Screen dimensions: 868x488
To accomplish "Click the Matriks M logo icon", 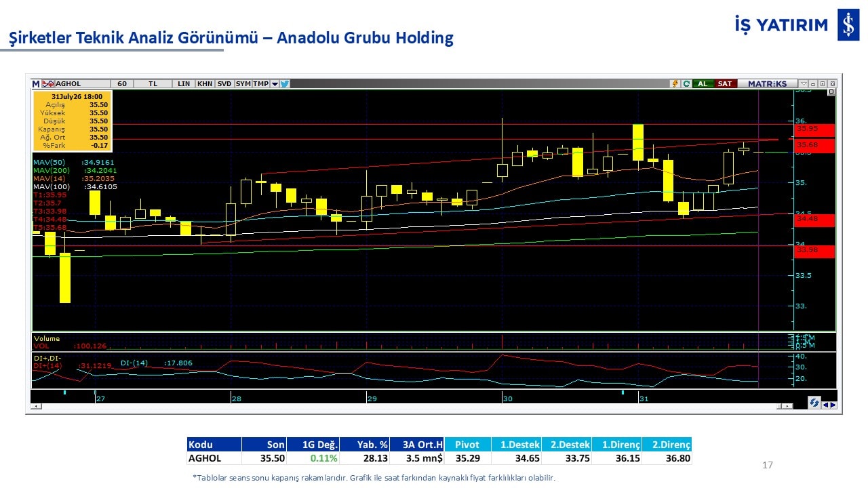I will click(36, 84).
